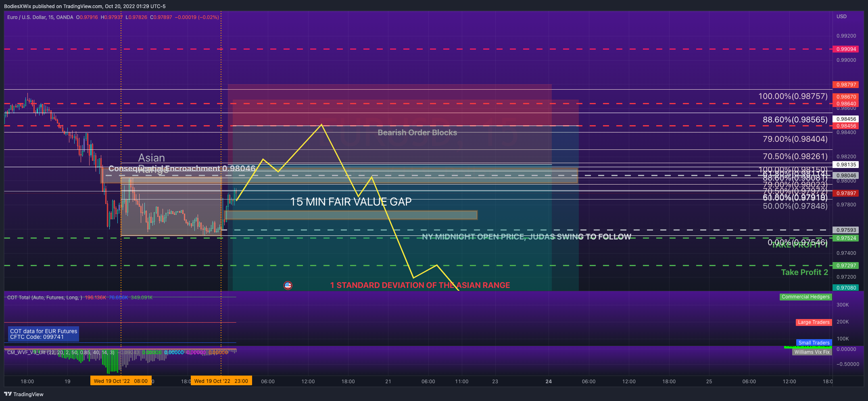Click the green 0.97524 price label

(846, 238)
